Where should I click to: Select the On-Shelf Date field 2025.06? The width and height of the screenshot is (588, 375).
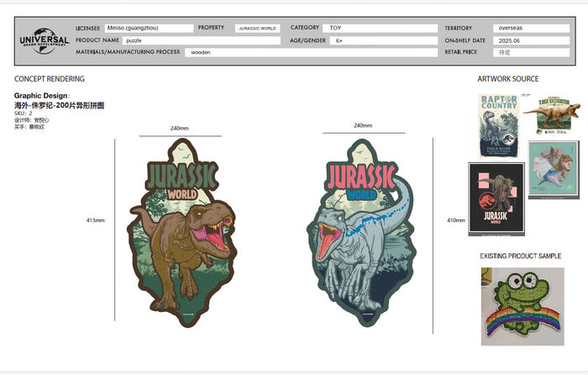(x=531, y=40)
